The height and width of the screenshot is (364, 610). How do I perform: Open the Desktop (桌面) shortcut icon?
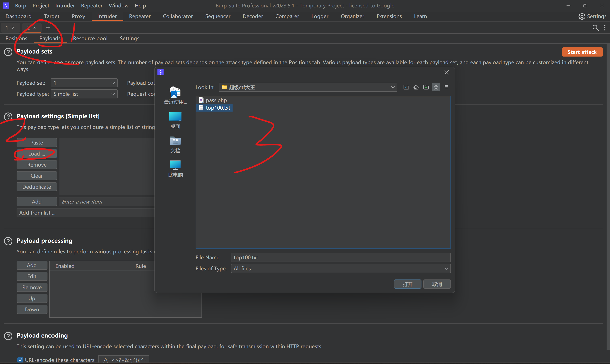click(175, 117)
